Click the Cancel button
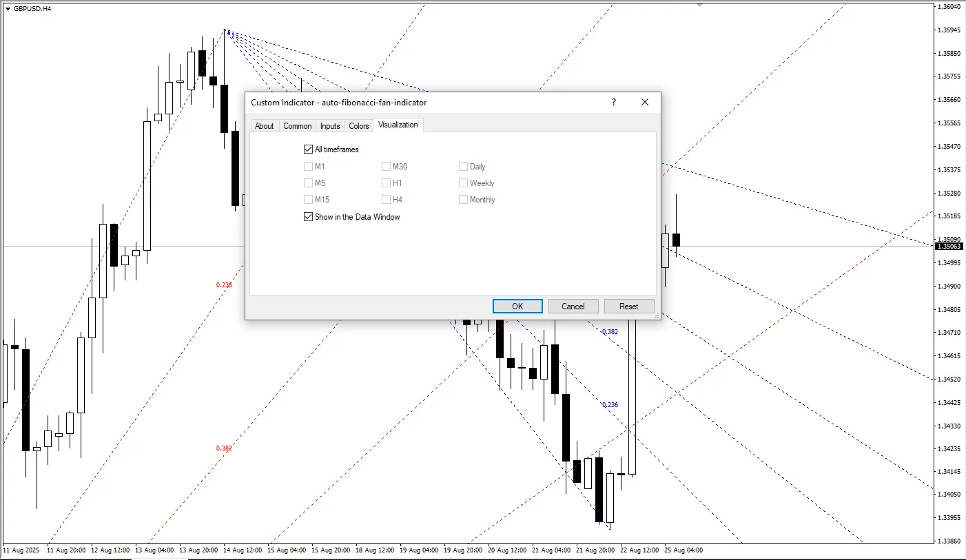Screen dimensions: 966x560 tap(573, 307)
